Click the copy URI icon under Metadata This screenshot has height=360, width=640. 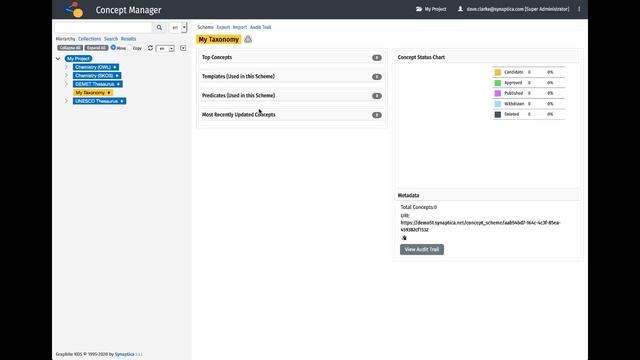point(404,238)
